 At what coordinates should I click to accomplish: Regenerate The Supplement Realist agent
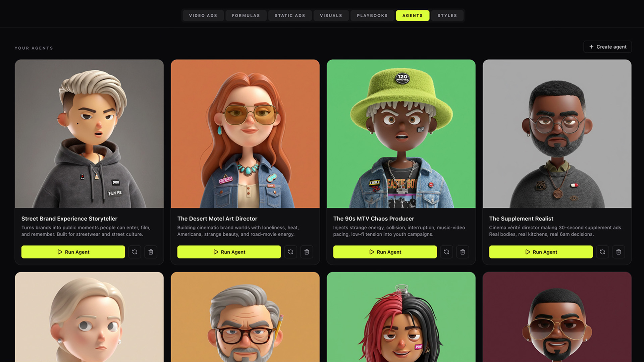[602, 252]
